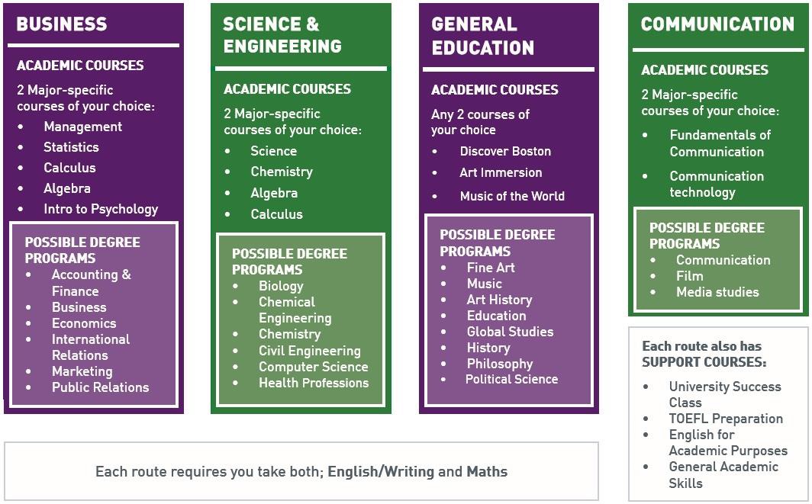Open the GENERAL EDUCATION route heading
812x504 pixels.
point(483,35)
